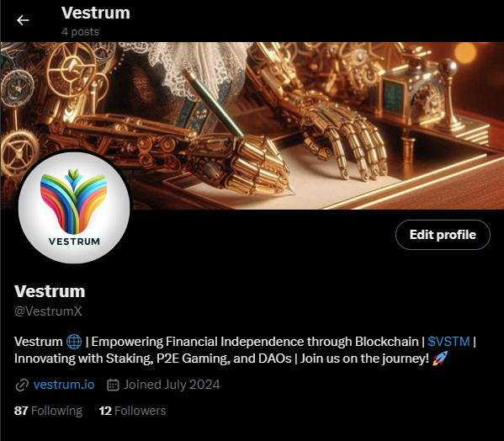Screen dimensions: 504x441
Task: Click the link chain icon beside vestrum.io
Action: pos(22,385)
